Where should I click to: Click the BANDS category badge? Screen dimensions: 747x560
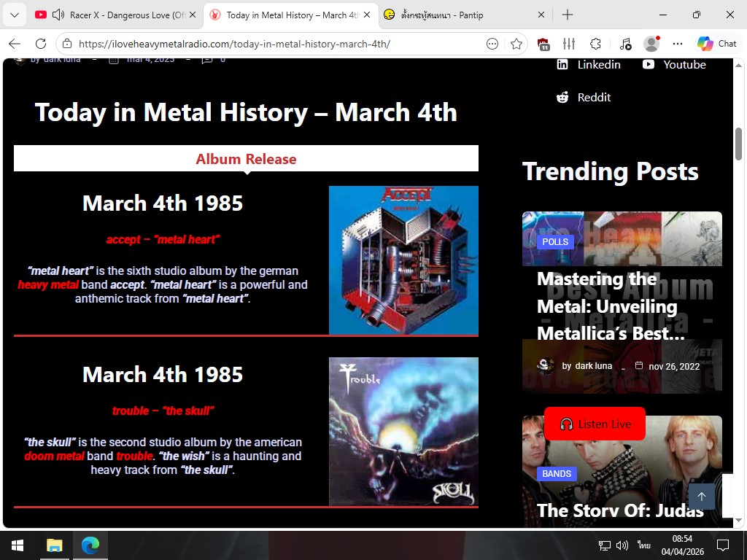tap(557, 474)
